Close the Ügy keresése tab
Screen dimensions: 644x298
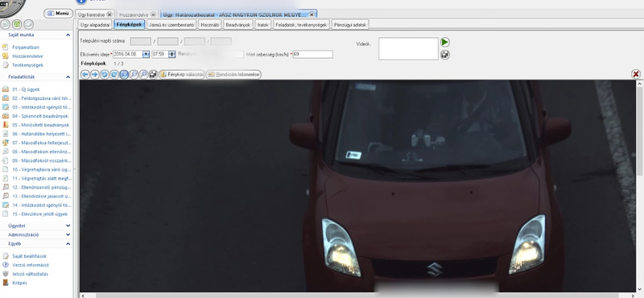tap(109, 14)
